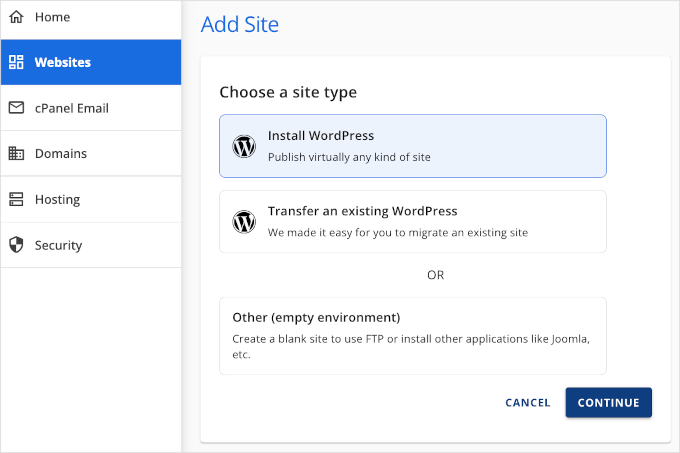
Task: Click 'Publish virtually any kind of site' text
Action: (x=349, y=157)
